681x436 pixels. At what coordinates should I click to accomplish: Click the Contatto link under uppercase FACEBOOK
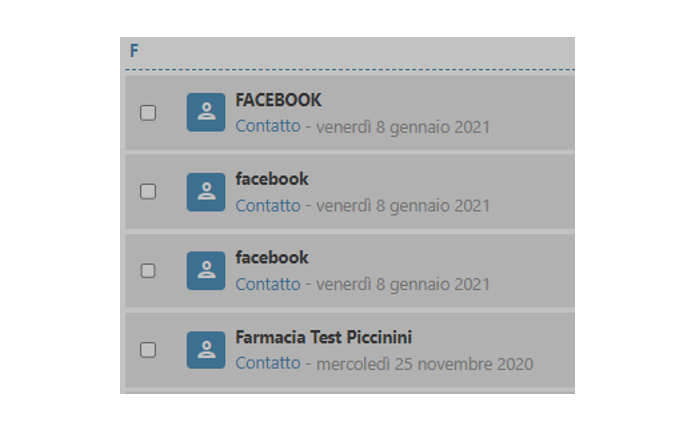[267, 127]
